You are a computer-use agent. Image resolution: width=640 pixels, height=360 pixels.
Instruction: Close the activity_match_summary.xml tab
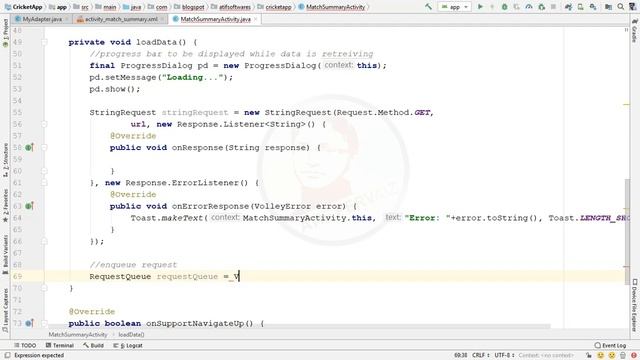162,19
